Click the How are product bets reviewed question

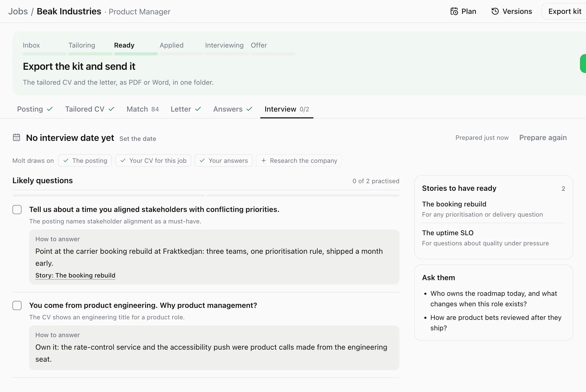click(496, 323)
